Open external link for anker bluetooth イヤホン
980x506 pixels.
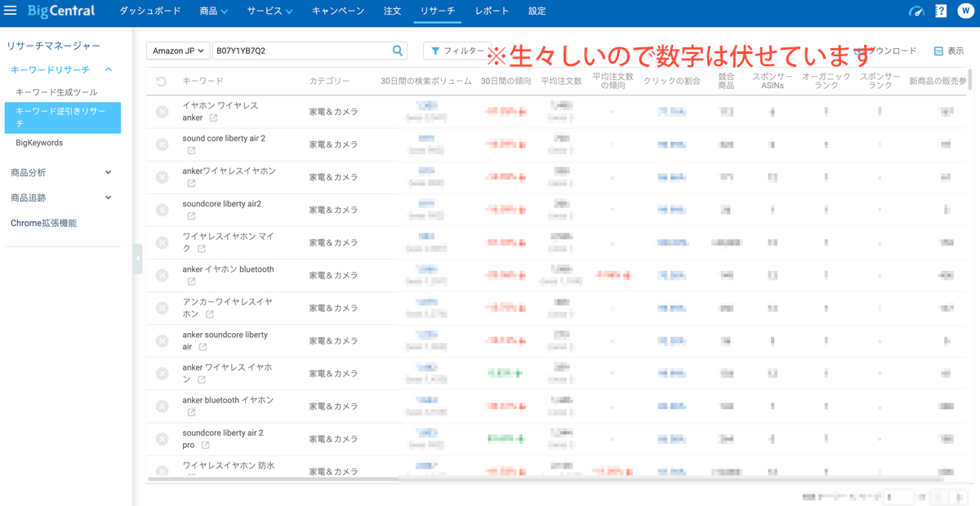191,412
